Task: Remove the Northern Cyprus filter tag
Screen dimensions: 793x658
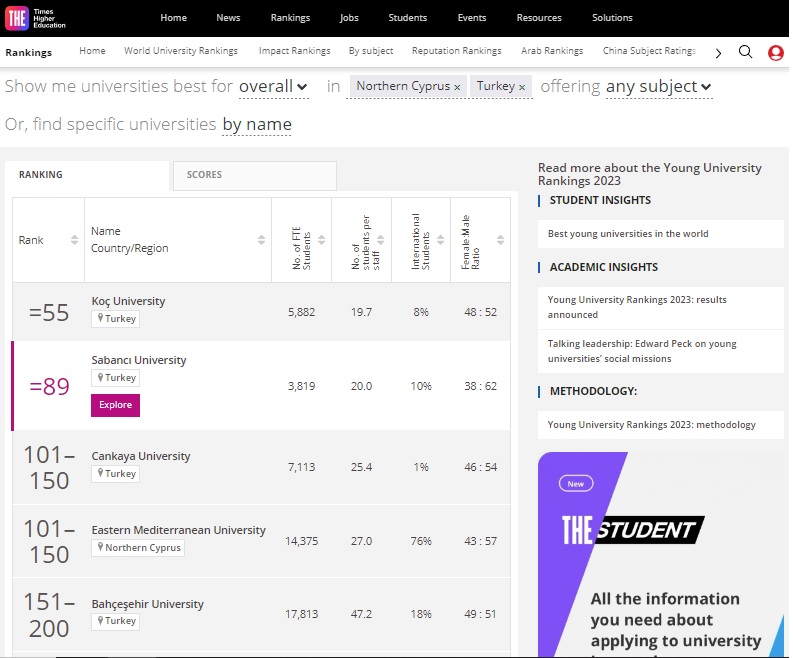Action: pyautogui.click(x=457, y=88)
